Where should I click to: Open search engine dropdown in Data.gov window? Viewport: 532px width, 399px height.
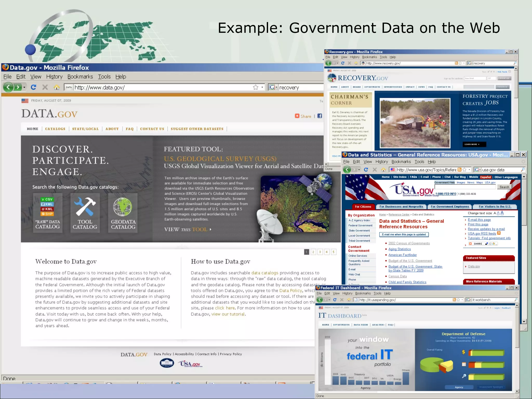pos(276,87)
